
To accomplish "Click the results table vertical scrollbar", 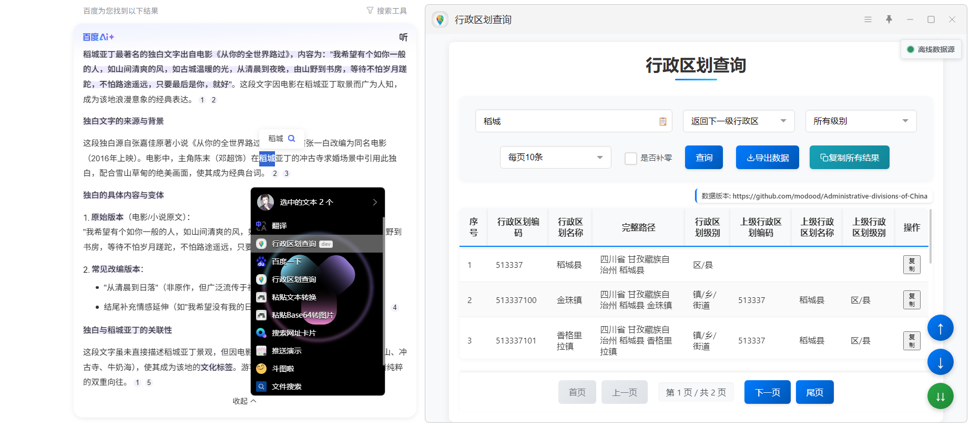I will point(931,236).
